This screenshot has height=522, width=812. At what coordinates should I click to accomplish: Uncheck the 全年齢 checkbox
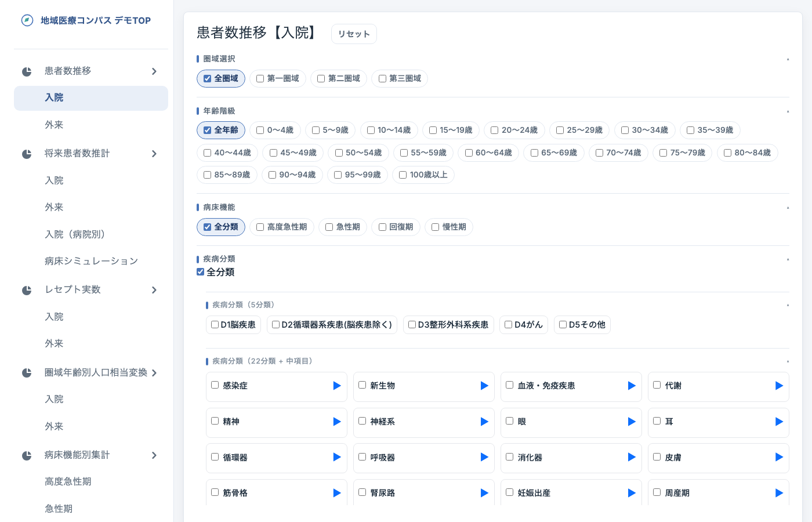[x=207, y=130]
